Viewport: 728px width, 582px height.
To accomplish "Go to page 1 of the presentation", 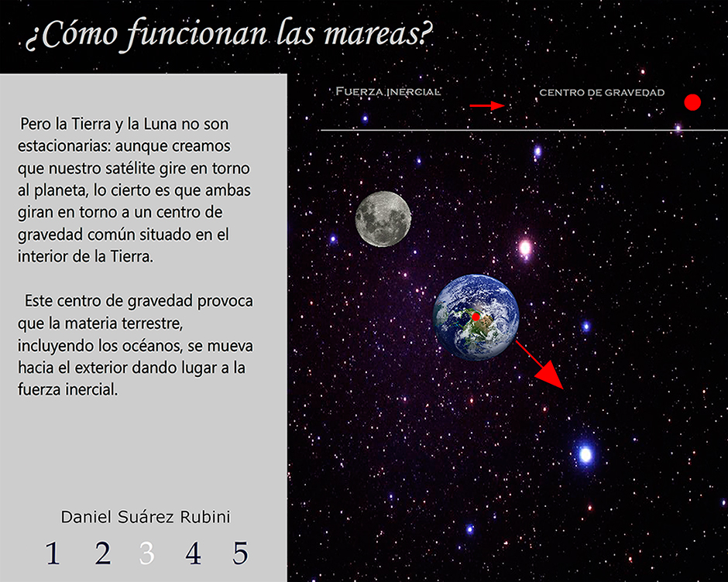I will pos(52,553).
